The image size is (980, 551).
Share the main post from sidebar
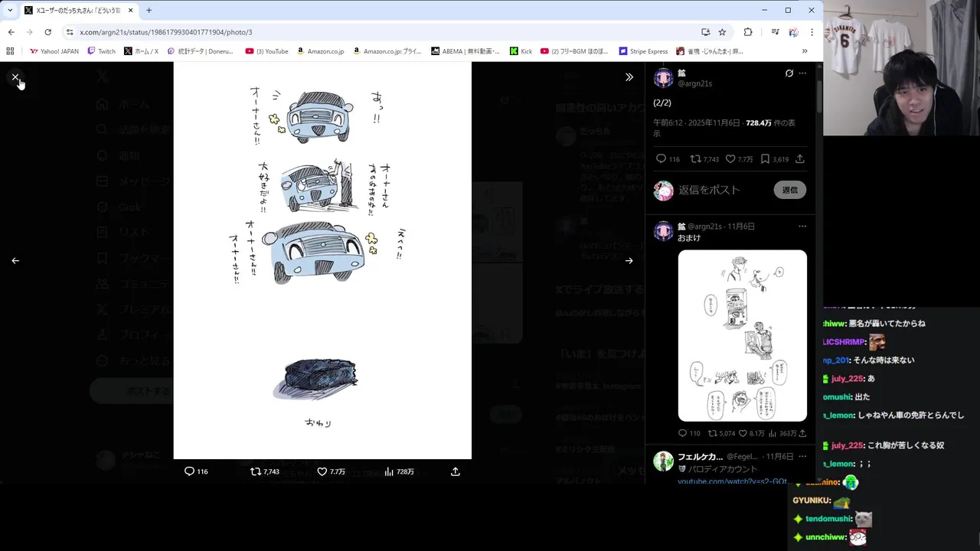(x=800, y=159)
